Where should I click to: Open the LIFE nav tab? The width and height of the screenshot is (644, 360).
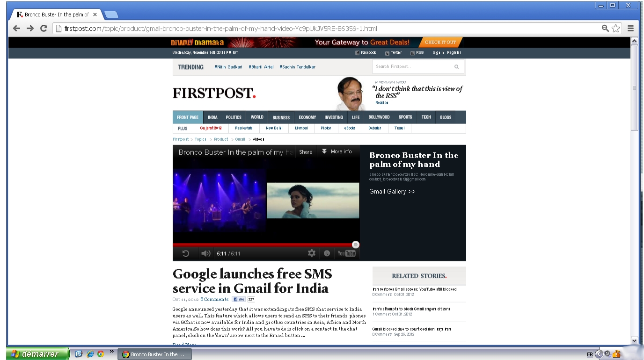[x=356, y=117]
